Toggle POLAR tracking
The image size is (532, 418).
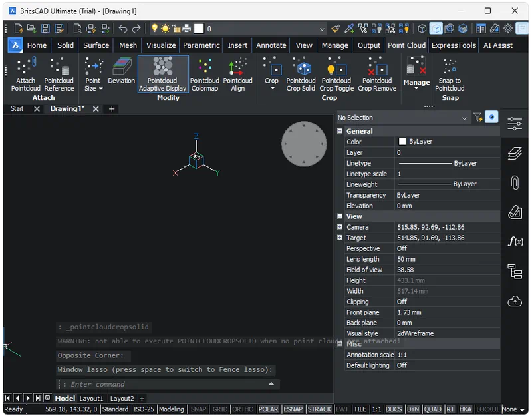(269, 409)
